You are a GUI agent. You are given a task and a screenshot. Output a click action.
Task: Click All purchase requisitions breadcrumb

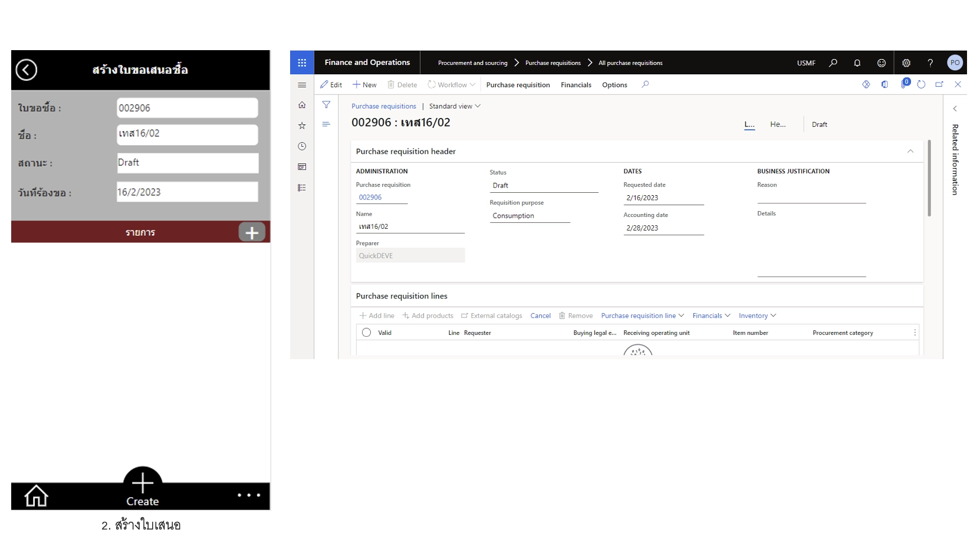pyautogui.click(x=630, y=63)
